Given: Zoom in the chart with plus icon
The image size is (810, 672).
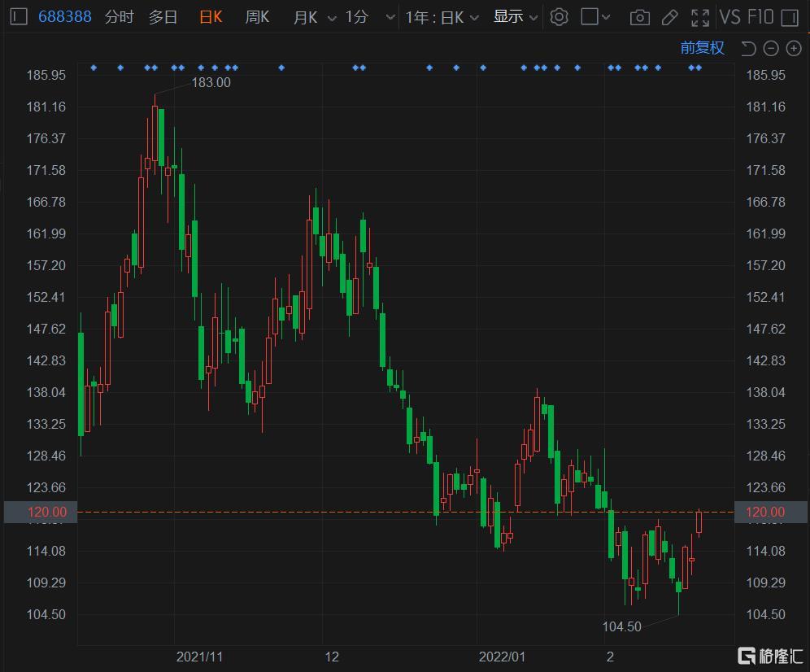Looking at the screenshot, I should pos(794,49).
